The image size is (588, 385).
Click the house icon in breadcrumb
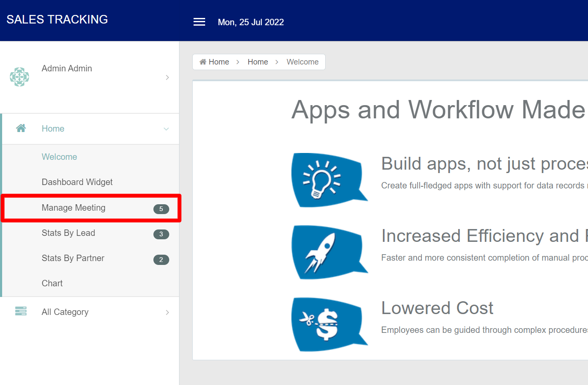(203, 62)
